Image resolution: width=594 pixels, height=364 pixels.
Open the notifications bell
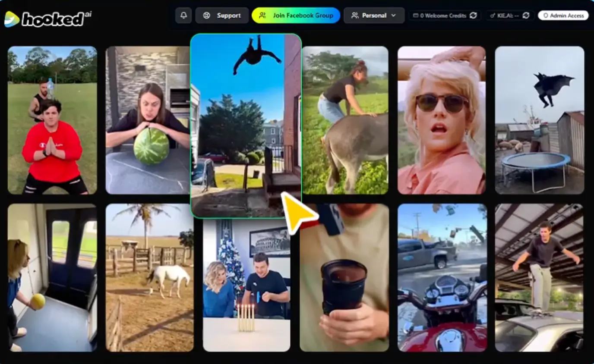pyautogui.click(x=183, y=16)
